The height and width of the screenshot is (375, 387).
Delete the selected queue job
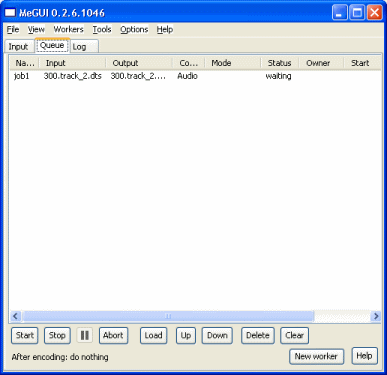(258, 335)
